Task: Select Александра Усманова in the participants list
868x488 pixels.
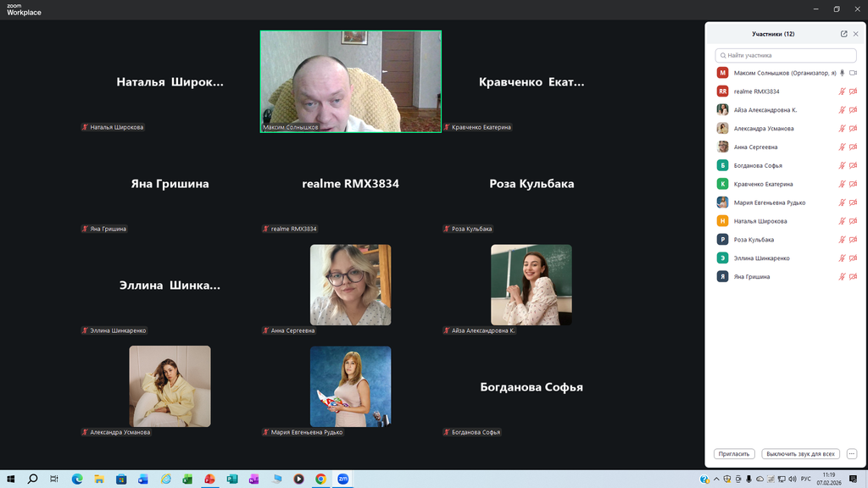Action: (x=763, y=129)
